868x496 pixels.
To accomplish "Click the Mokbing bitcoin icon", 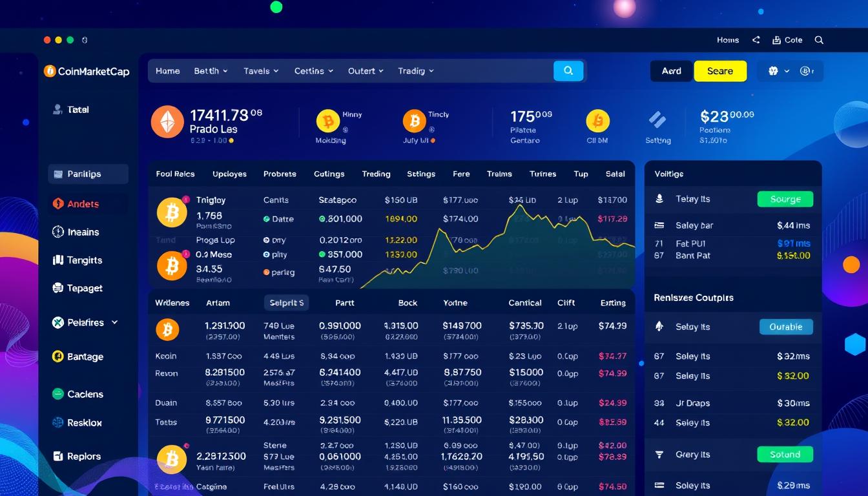I will point(328,121).
